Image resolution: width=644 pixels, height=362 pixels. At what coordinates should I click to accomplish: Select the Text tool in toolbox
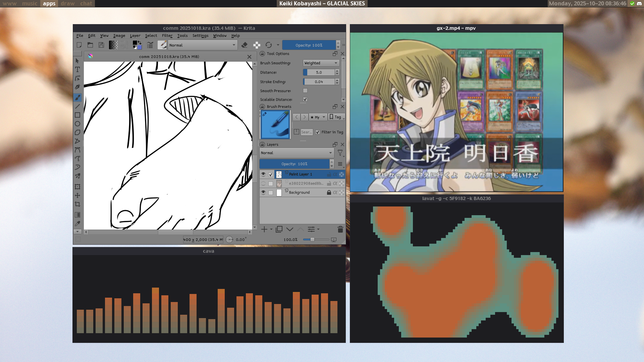77,69
